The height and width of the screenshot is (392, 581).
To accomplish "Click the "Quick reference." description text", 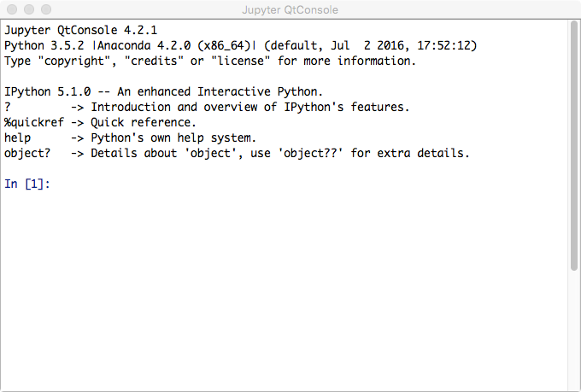I will pos(144,122).
